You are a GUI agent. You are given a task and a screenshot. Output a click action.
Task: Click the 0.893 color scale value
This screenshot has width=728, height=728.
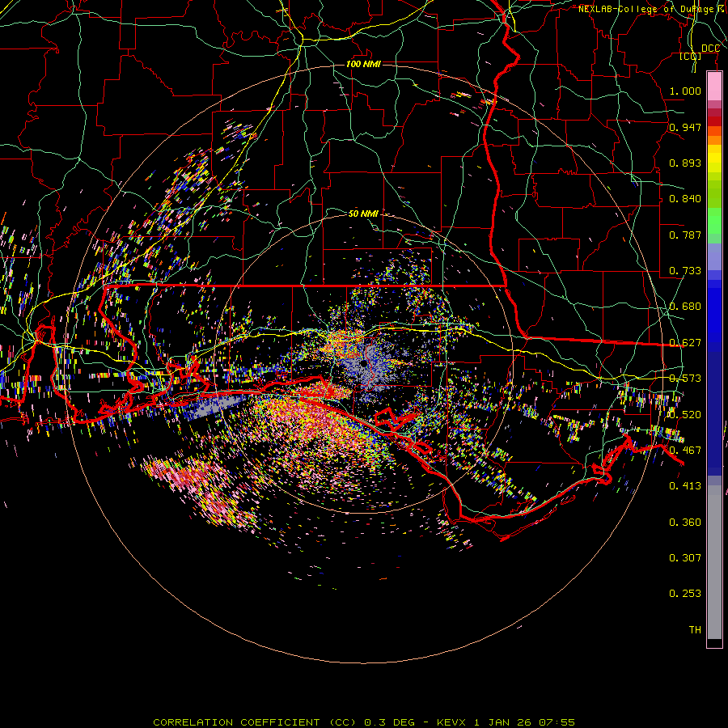(685, 163)
